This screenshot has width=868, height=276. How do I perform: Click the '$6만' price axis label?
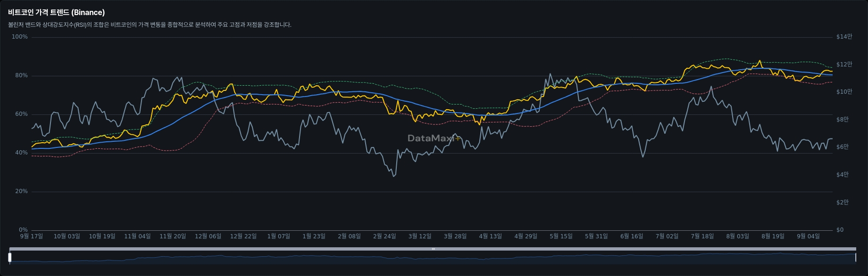tap(843, 147)
